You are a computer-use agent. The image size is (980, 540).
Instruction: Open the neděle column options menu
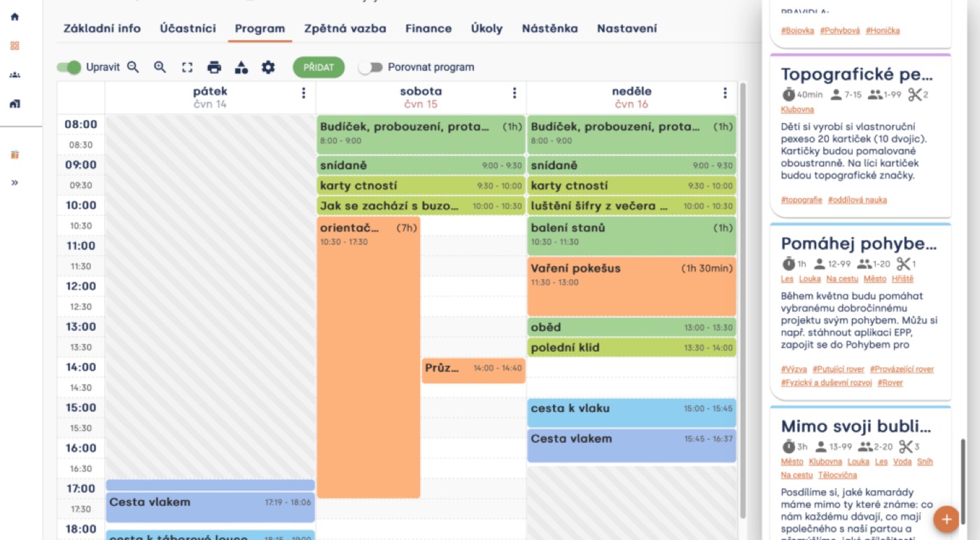[724, 93]
